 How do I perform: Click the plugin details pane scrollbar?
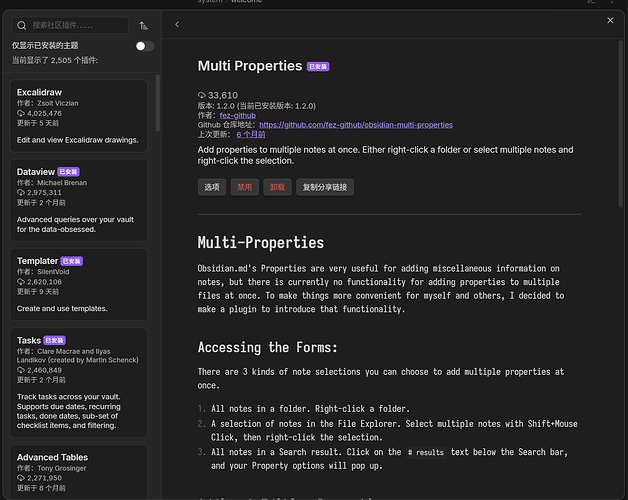pyautogui.click(x=620, y=124)
